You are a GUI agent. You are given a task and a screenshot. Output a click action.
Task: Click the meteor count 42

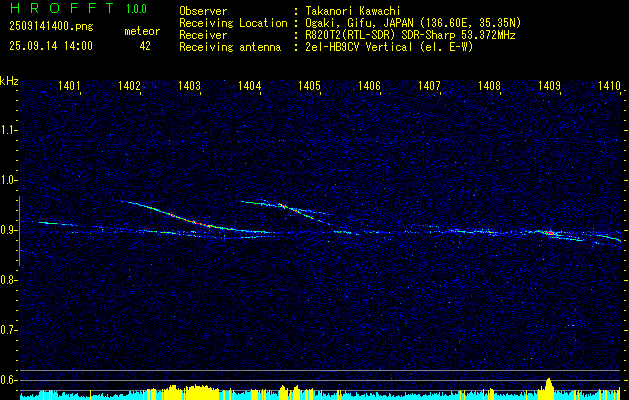pos(145,46)
